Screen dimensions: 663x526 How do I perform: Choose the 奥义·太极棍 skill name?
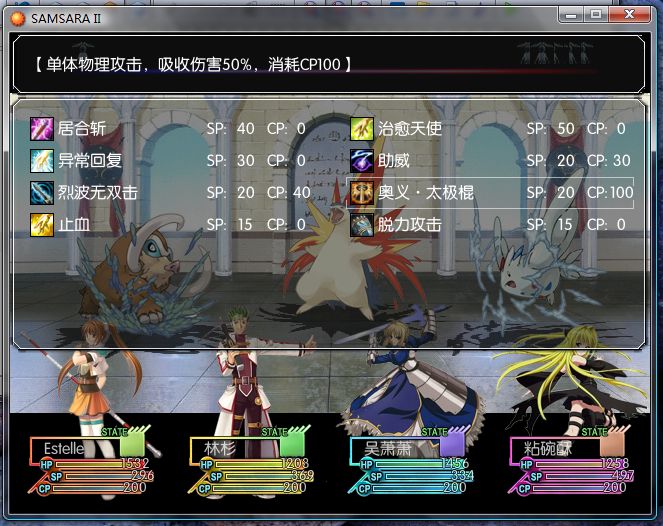tap(426, 193)
